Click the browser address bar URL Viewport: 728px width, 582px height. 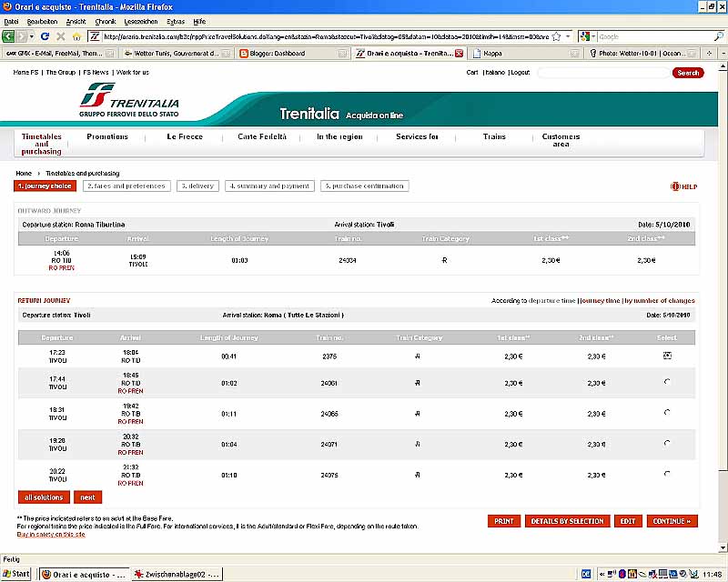(326, 36)
